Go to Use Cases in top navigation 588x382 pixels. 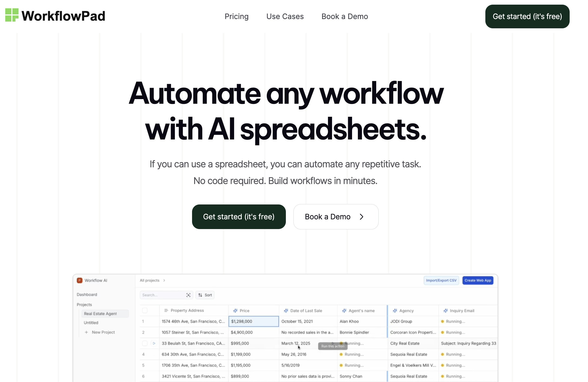point(285,16)
